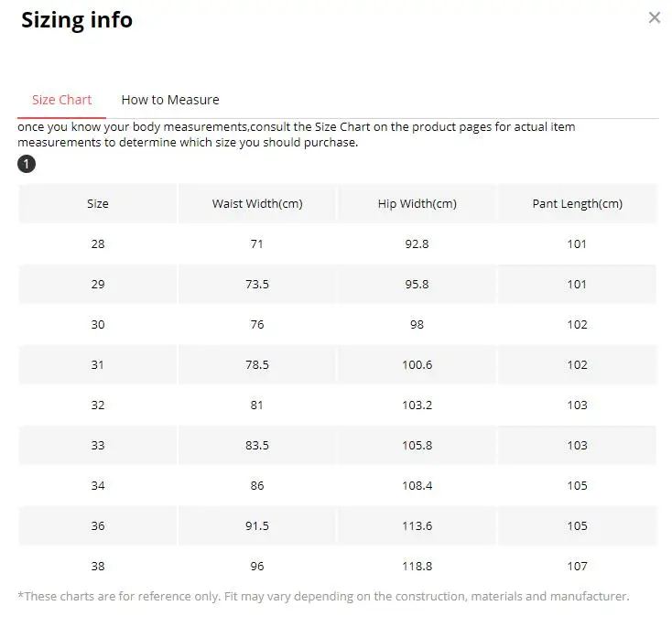Image resolution: width=672 pixels, height=638 pixels.
Task: Switch to the Size Chart tab
Action: pyautogui.click(x=61, y=100)
